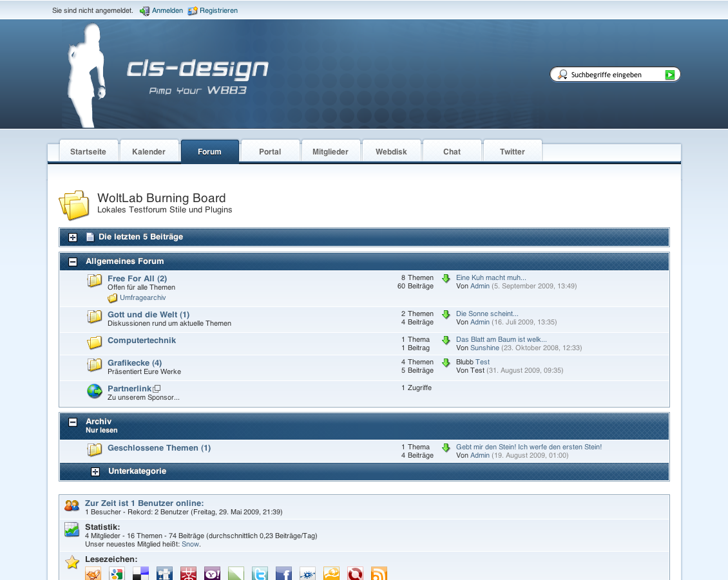Click the Yahoo bookmark icon
The width and height of the screenshot is (728, 580).
click(x=212, y=574)
